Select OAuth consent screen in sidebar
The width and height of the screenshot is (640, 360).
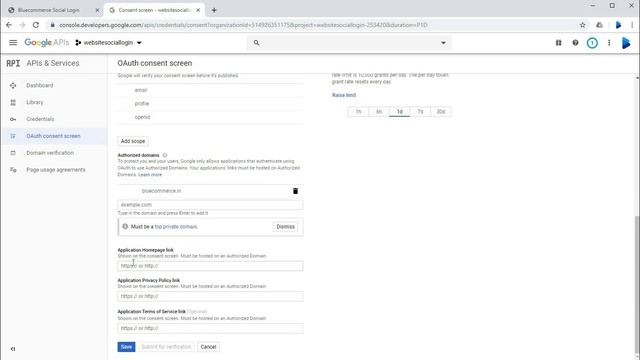(x=53, y=136)
